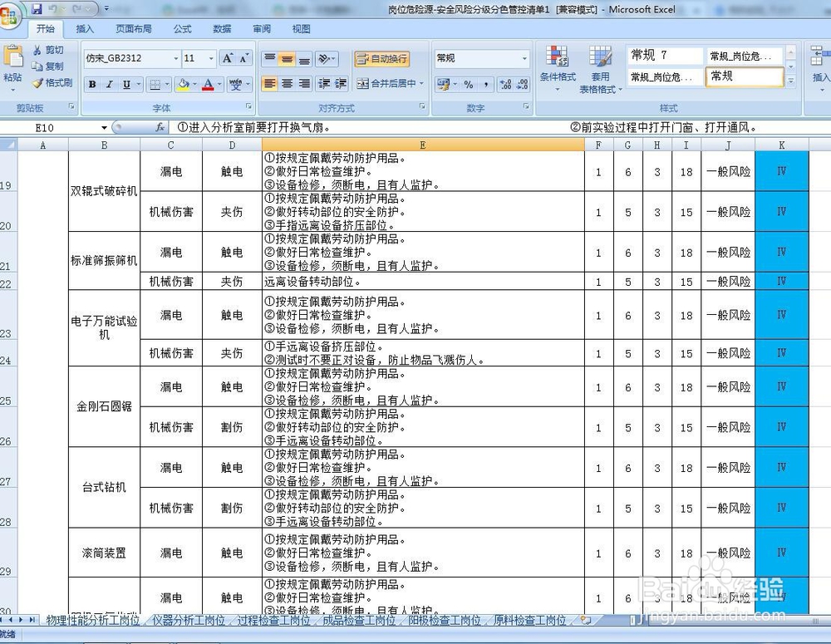This screenshot has width=831, height=644.
Task: Open font color dropdown arrow
Action: pyautogui.click(x=219, y=84)
